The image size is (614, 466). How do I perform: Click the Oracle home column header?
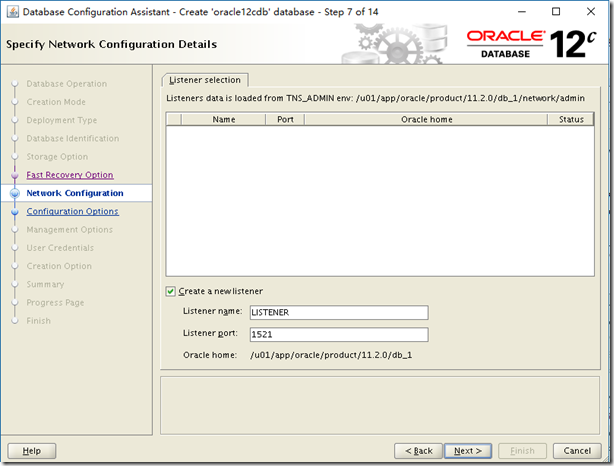point(426,119)
